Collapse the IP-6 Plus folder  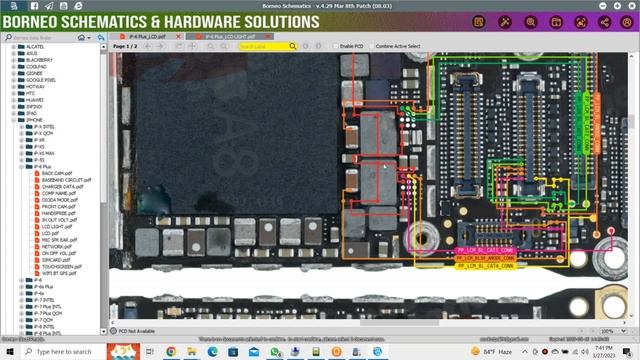[22, 167]
